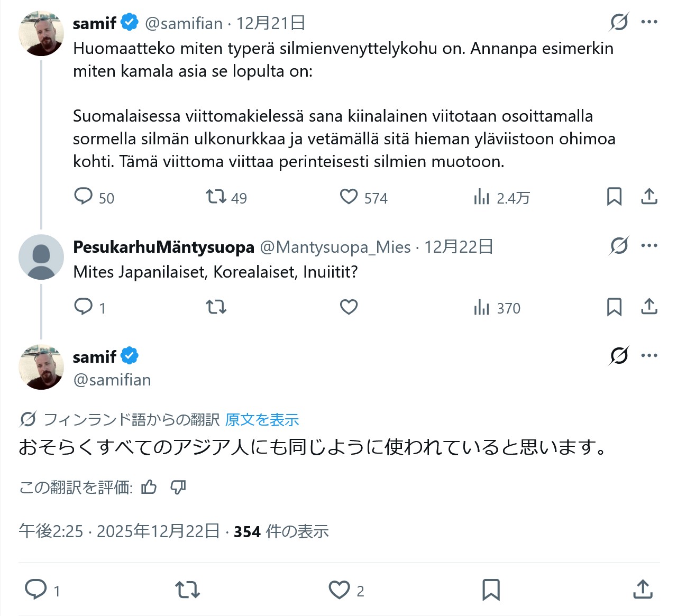Screen dimensions: 677x616
Task: Open the 12月21日 timestamp link
Action: [270, 23]
